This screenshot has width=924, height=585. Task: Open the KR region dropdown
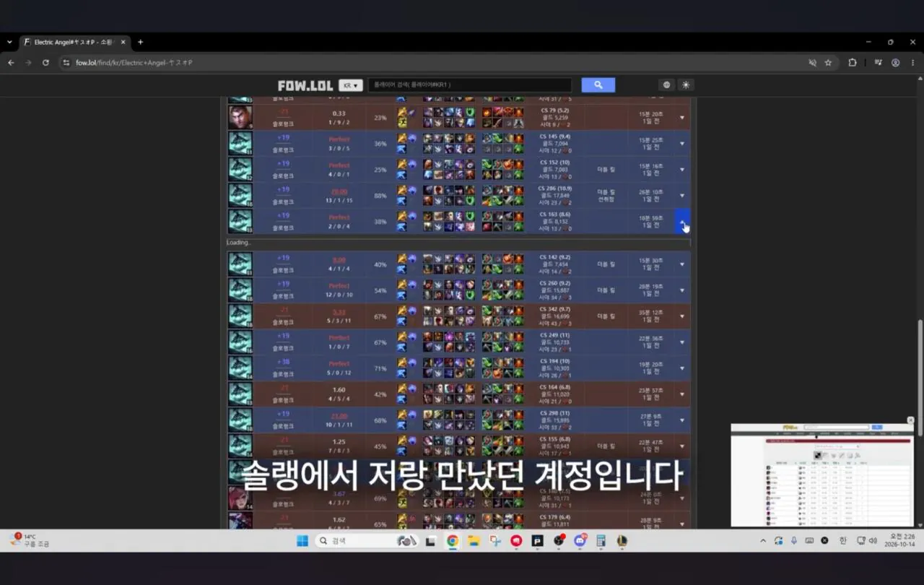coord(351,85)
